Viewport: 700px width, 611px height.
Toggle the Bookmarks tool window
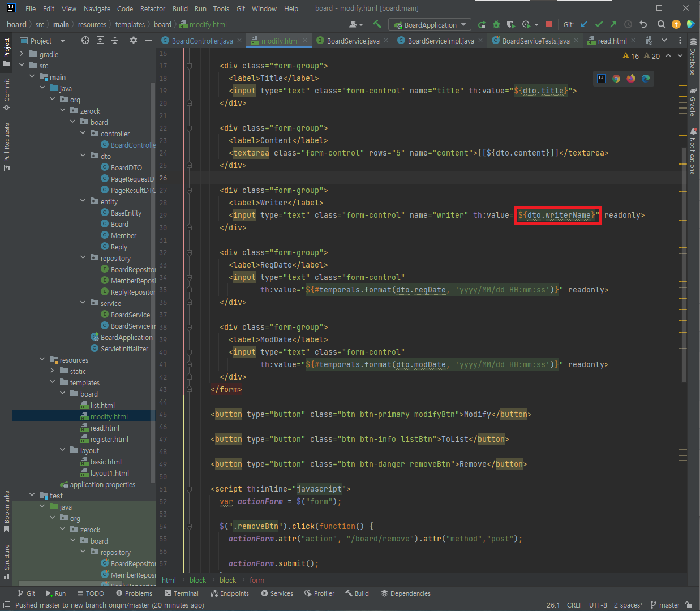coord(6,511)
